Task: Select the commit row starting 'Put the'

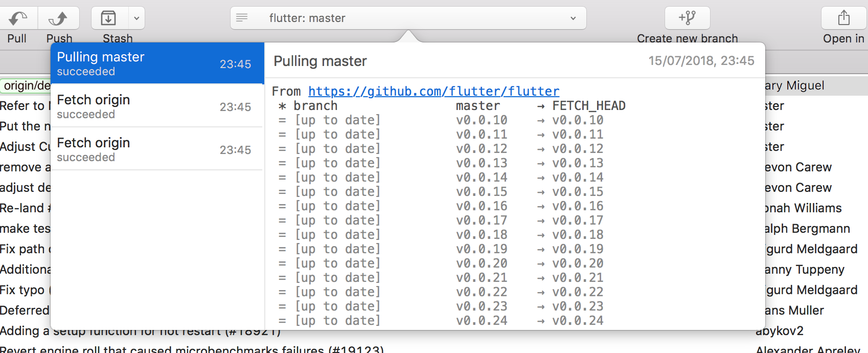Action: pos(26,126)
